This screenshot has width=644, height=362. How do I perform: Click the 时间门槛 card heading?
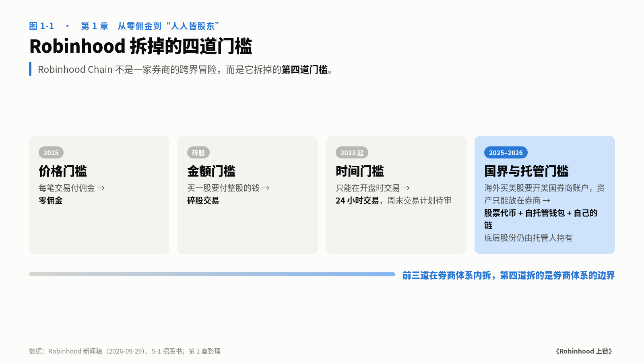pos(360,171)
